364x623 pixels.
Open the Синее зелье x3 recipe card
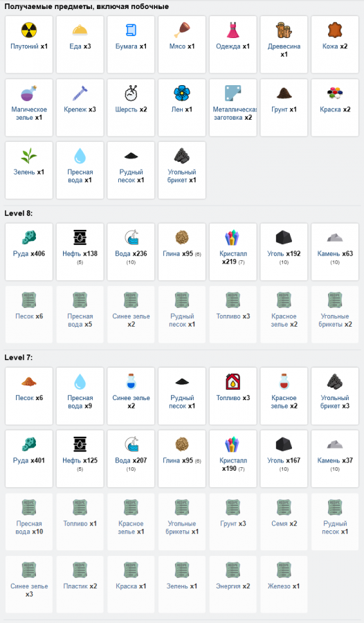click(29, 584)
